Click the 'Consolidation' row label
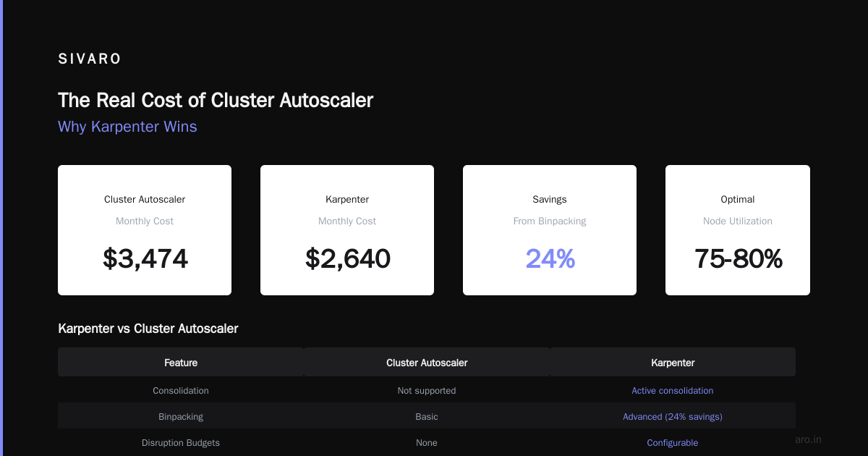The width and height of the screenshot is (868, 456). tap(181, 390)
